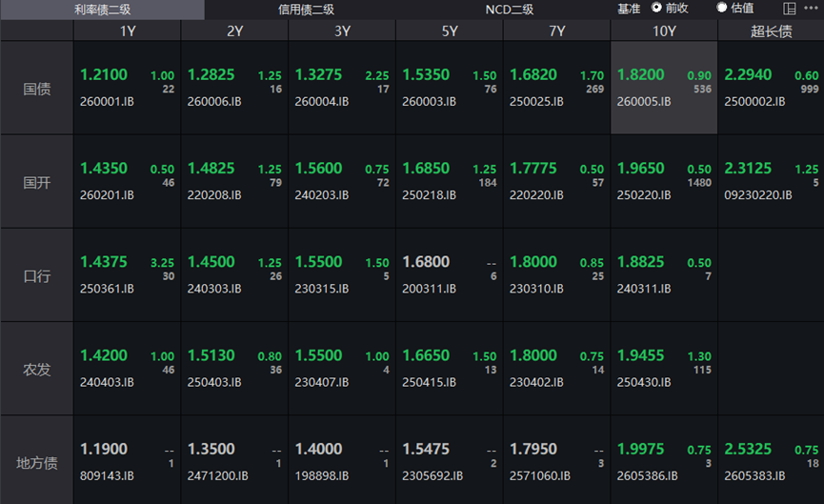Viewport: 824px width, 504px height.
Task: Click the 国债 row label
Action: point(37,89)
